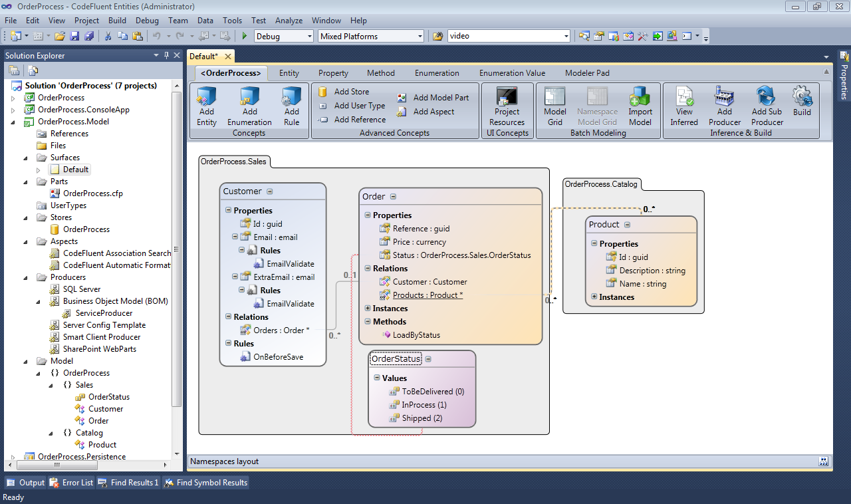Click the Show All Files icon in Solution Explorer
This screenshot has width=851, height=504.
(33, 70)
